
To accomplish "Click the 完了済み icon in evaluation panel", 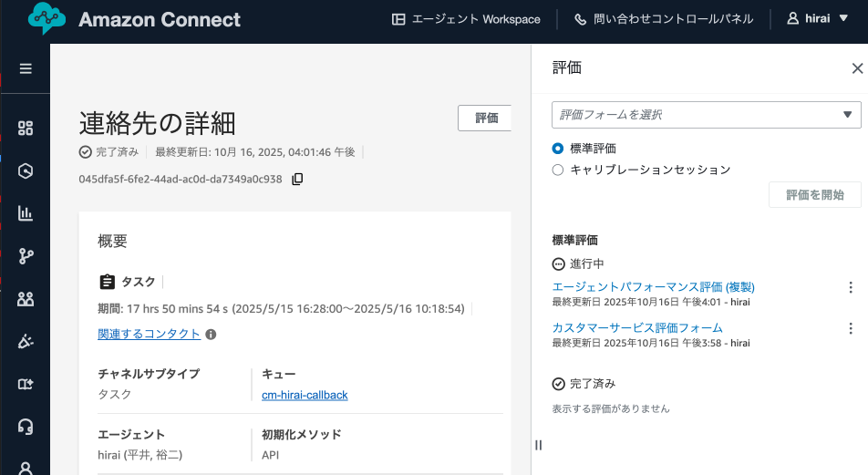I will pos(559,384).
